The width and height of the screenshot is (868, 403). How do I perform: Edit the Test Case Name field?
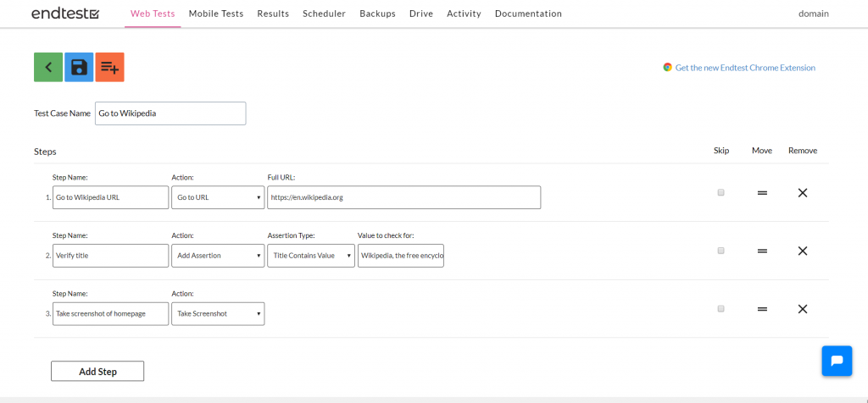coord(170,113)
